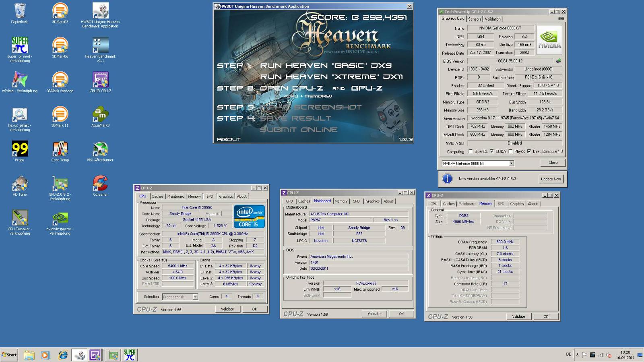Open the 3DMark 11 desktop icon
The width and height of the screenshot is (644, 362).
60,114
